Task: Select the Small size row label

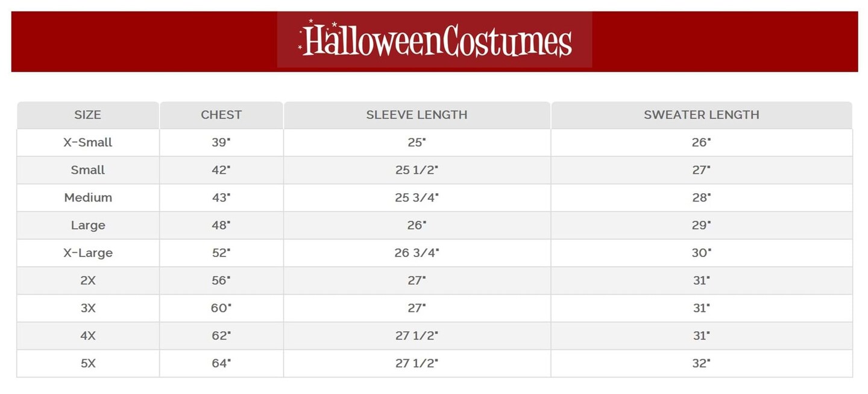Action: point(88,170)
